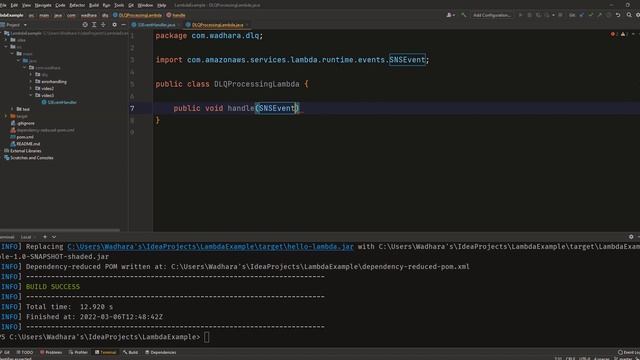Open the Git tool window button
This screenshot has height=360, width=640.
pos(5,353)
